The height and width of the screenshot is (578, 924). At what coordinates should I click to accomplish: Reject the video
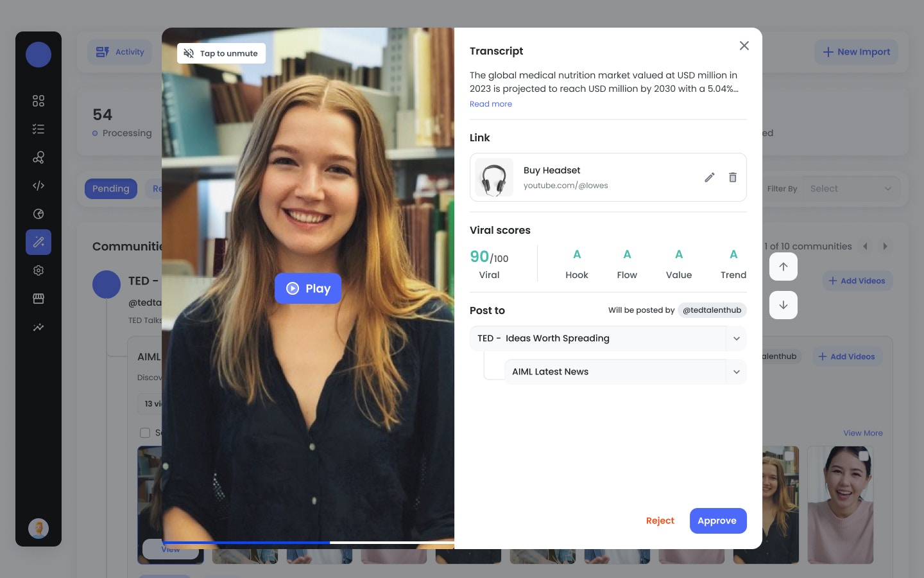[660, 521]
